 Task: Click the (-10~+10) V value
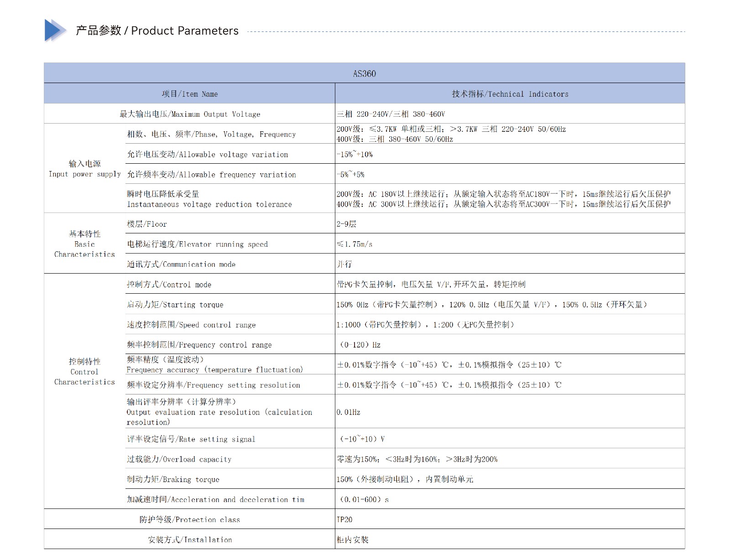tap(362, 439)
